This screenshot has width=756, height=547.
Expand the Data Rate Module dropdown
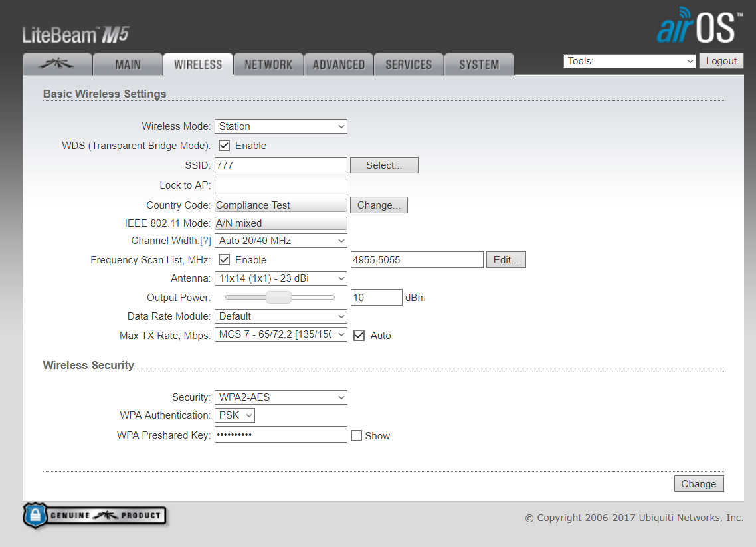pyautogui.click(x=281, y=316)
